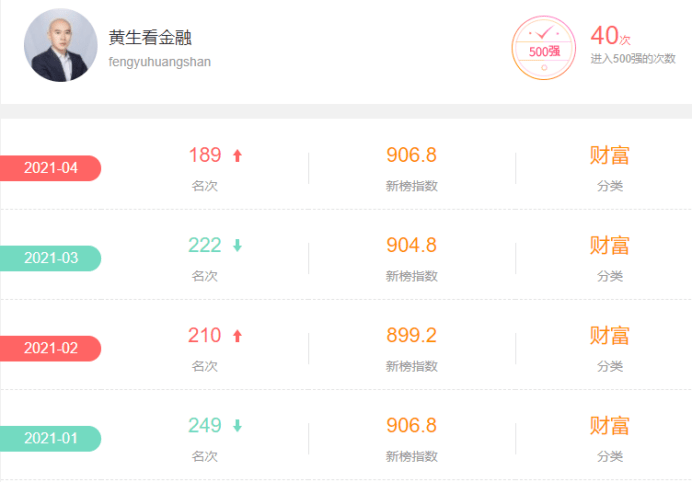Image resolution: width=693 pixels, height=483 pixels.
Task: Click the green down arrow beside 222
Action: (x=237, y=246)
